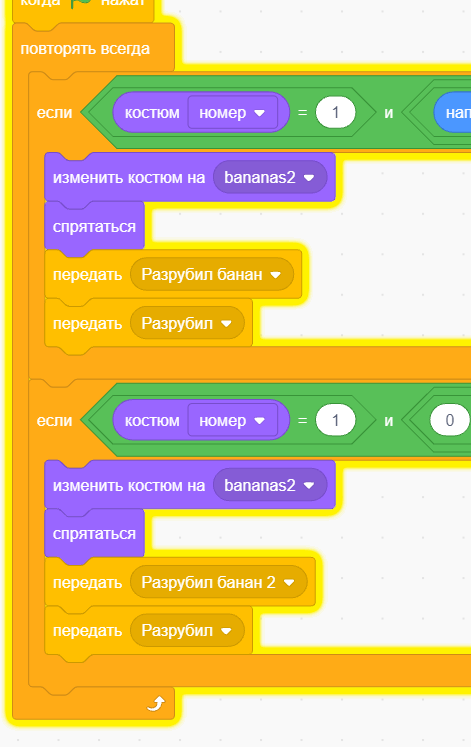Edit value 1 in the first equals comparison
The width and height of the screenshot is (471, 747).
click(x=335, y=112)
